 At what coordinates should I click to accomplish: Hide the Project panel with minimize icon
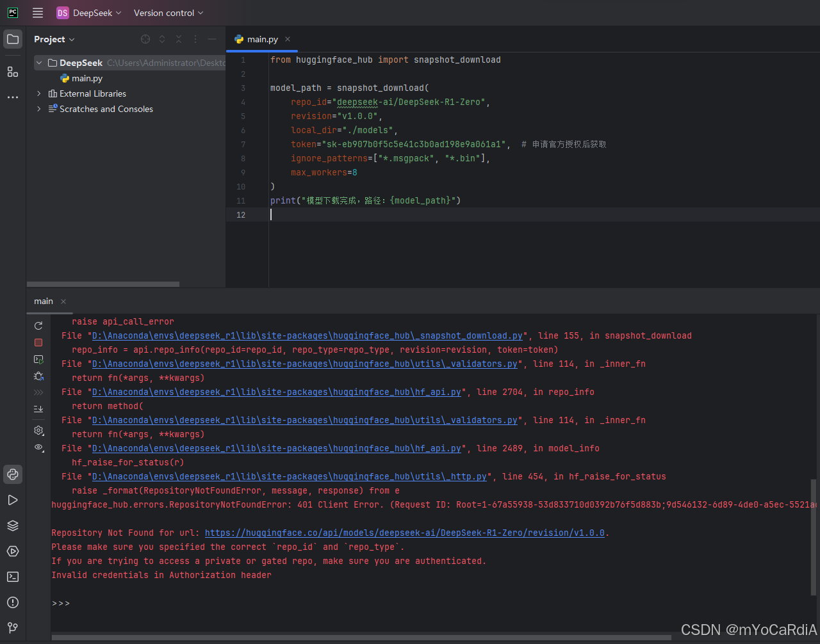pos(212,39)
